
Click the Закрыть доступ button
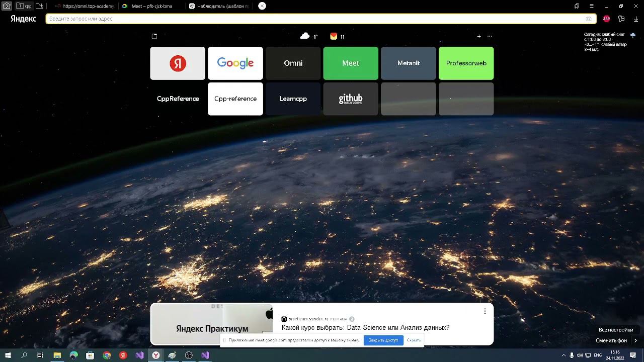(x=383, y=340)
